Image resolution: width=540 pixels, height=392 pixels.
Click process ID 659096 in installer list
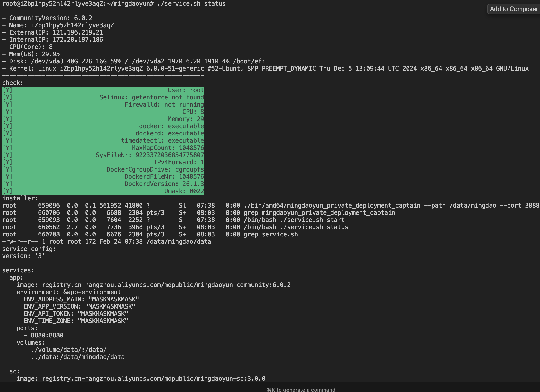point(49,206)
